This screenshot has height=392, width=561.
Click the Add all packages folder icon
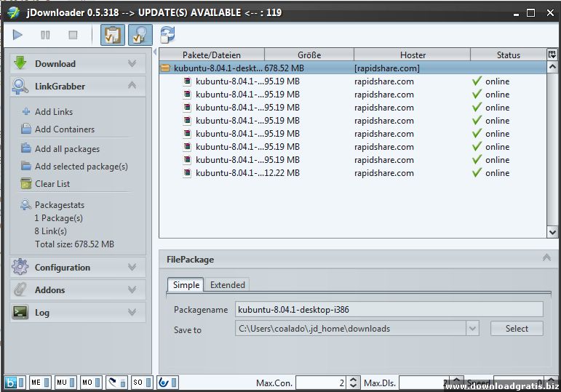(26, 148)
